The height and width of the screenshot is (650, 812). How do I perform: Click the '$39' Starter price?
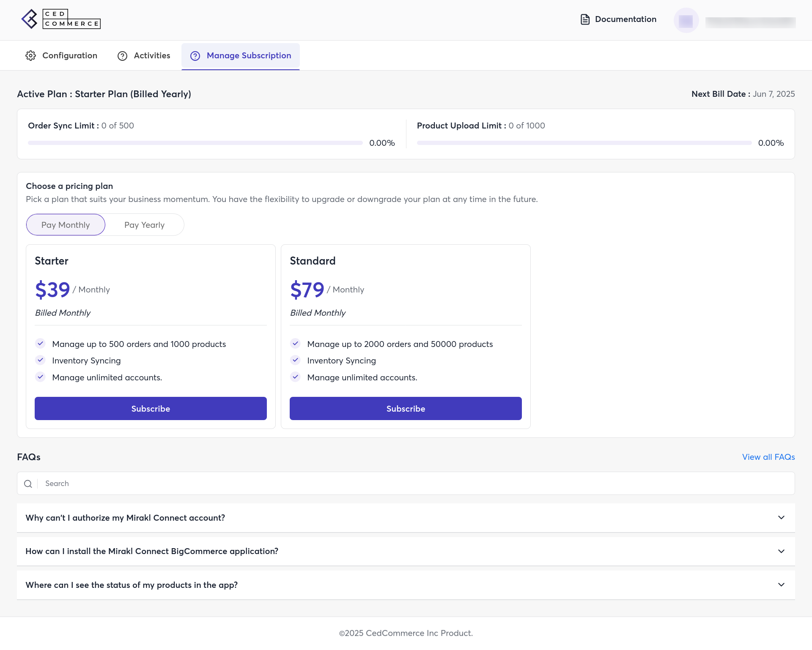pyautogui.click(x=52, y=290)
